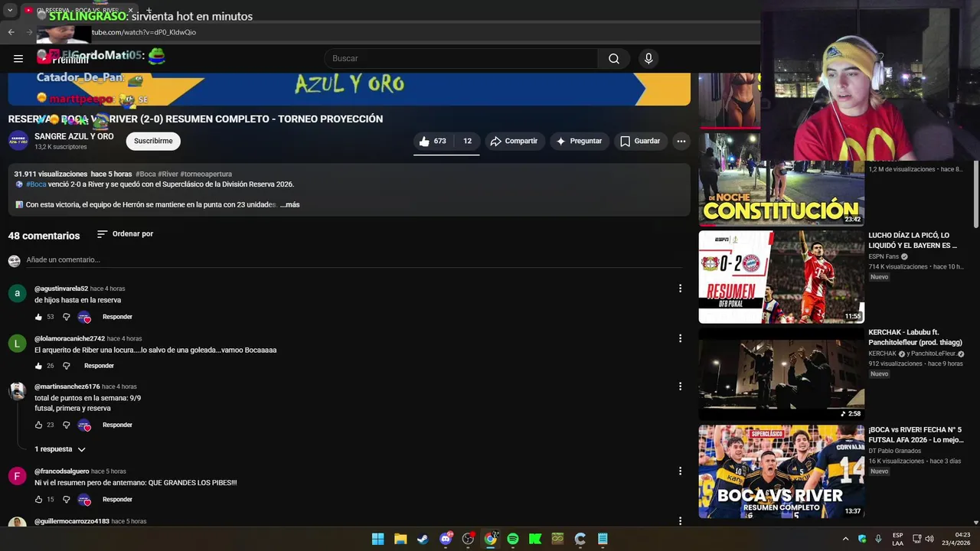
Task: Type in the Buscar search field
Action: point(464,58)
